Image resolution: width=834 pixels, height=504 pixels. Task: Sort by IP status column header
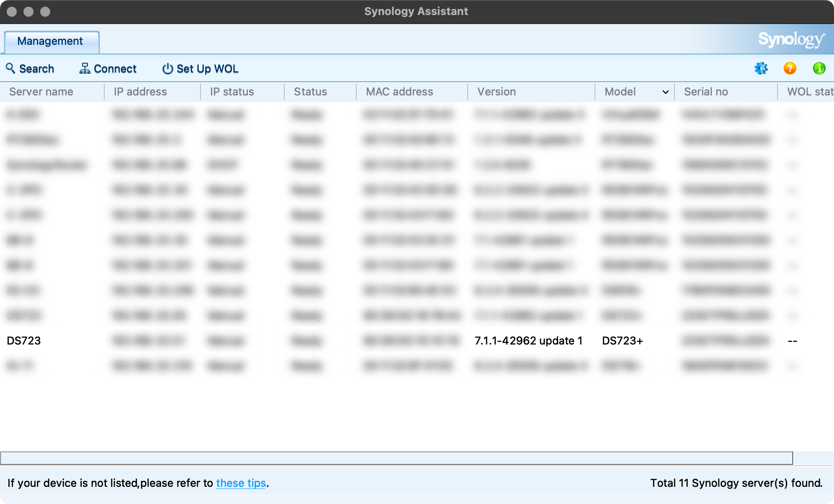pyautogui.click(x=242, y=92)
